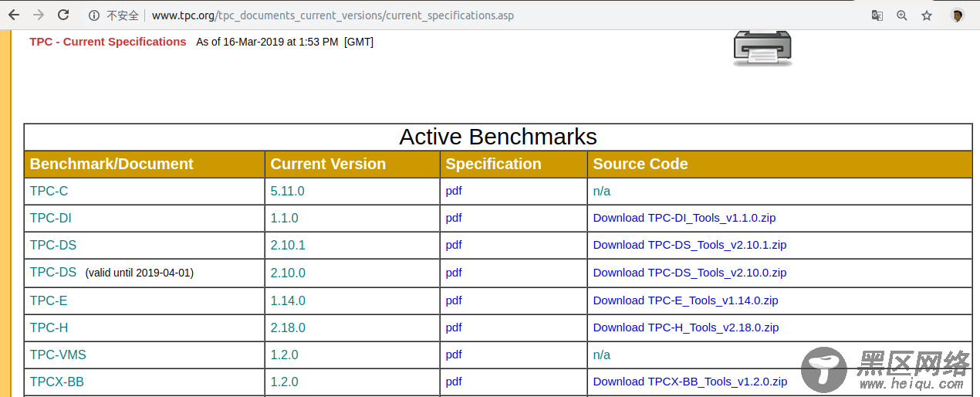The width and height of the screenshot is (980, 397).
Task: Download TPC-E_Tools_v1.14.0.zip
Action: [686, 300]
